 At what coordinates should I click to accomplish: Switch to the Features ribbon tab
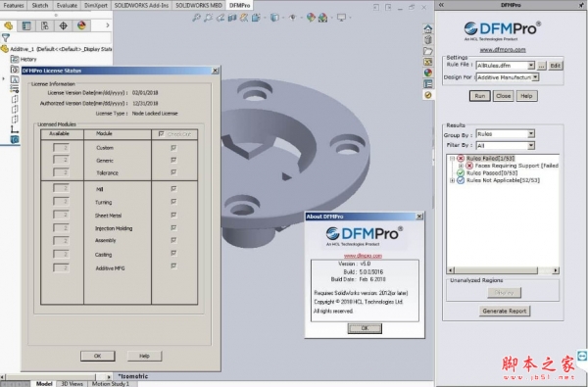click(14, 5)
